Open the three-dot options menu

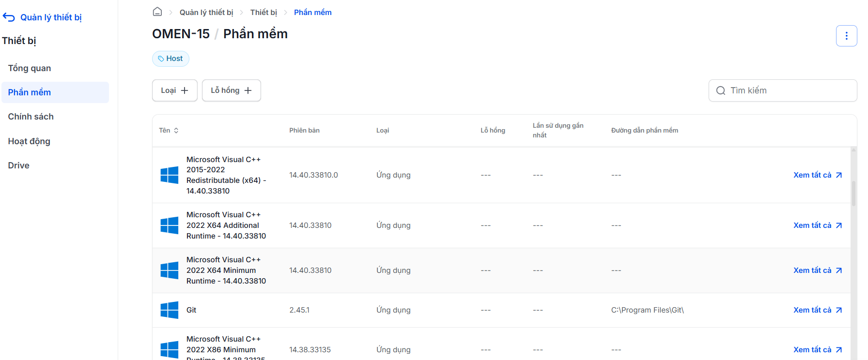pyautogui.click(x=846, y=36)
